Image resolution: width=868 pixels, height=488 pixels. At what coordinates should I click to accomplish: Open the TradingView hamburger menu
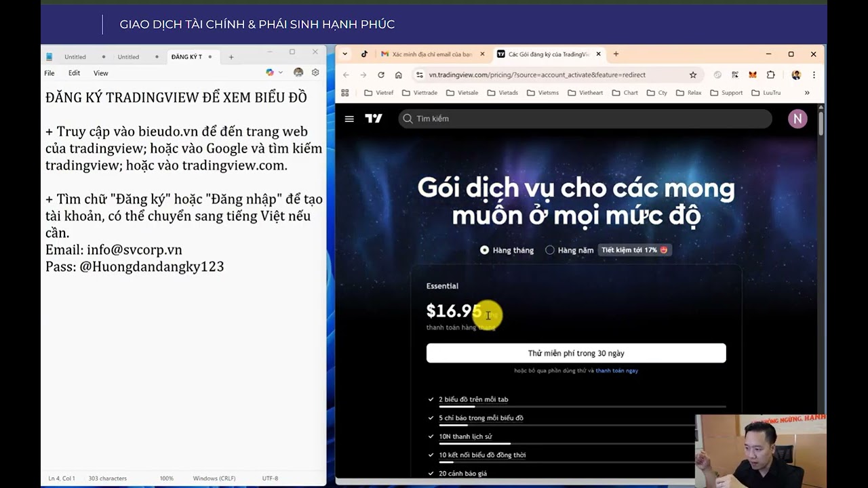click(349, 119)
